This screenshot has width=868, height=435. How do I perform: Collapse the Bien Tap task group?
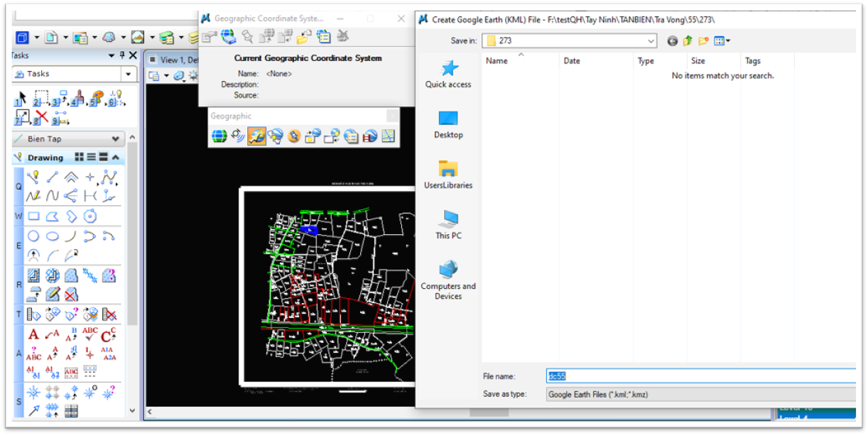pyautogui.click(x=116, y=139)
